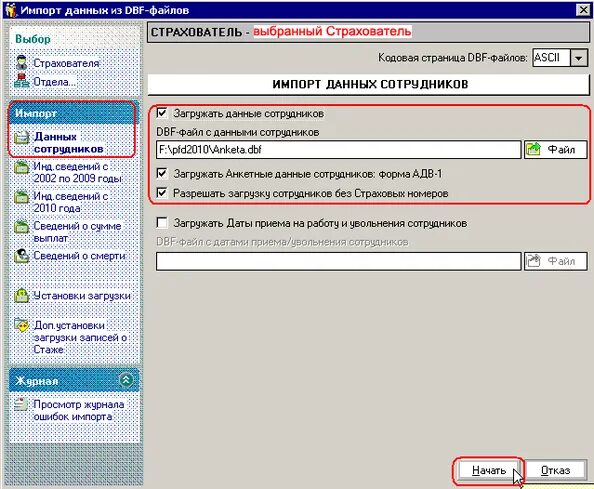Open Страхователя selection link
This screenshot has width=594, height=489.
(x=66, y=63)
